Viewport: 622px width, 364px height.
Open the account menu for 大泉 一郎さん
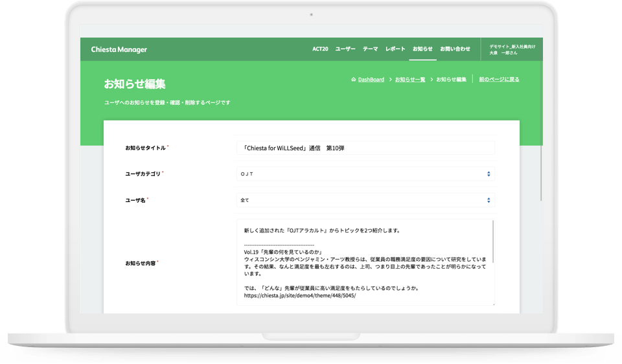(512, 50)
